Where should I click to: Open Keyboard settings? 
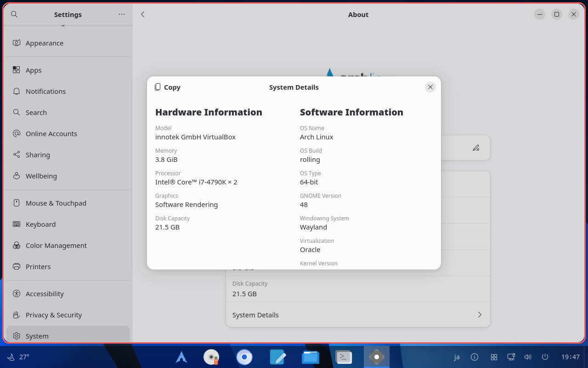pyautogui.click(x=68, y=224)
